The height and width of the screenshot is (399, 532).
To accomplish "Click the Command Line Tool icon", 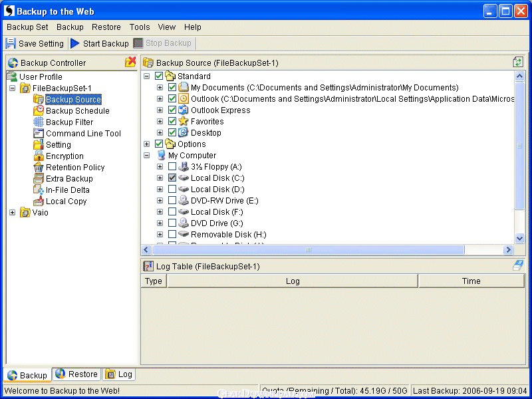I will (x=39, y=134).
